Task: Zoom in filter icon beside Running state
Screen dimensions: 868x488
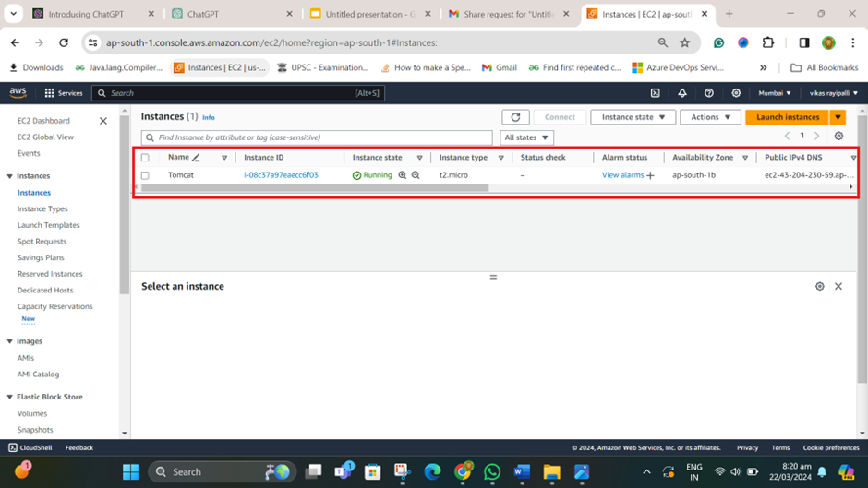Action: click(x=403, y=175)
